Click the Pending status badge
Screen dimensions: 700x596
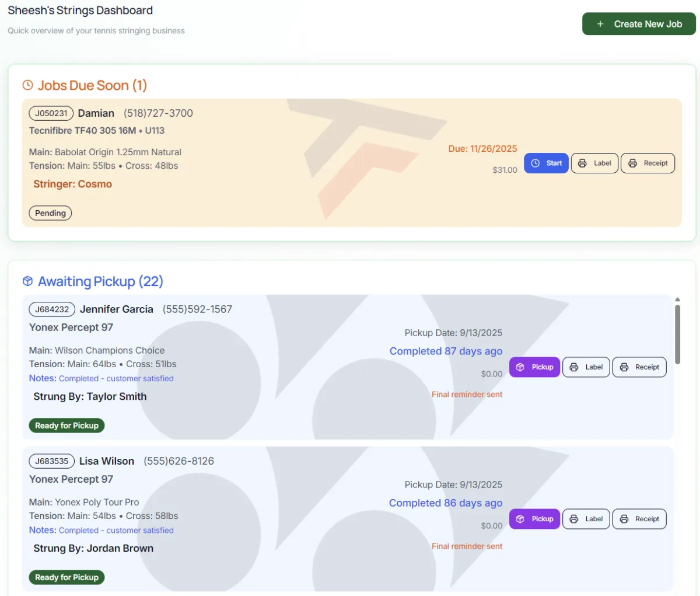[x=50, y=213]
